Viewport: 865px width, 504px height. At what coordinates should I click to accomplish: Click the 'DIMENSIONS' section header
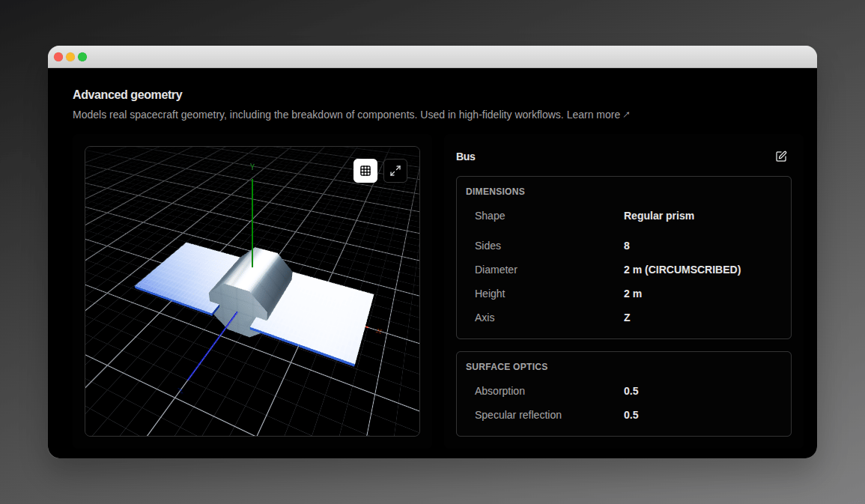point(495,192)
